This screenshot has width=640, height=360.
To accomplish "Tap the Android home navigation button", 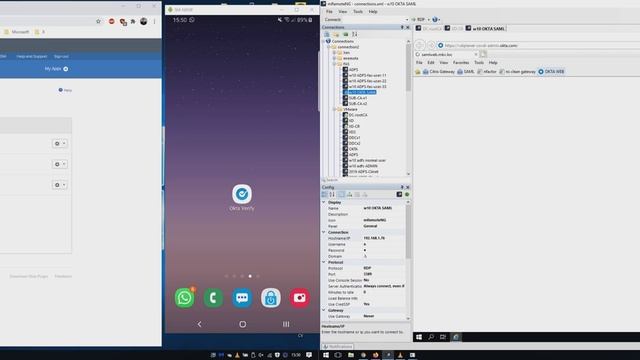I will point(242,324).
